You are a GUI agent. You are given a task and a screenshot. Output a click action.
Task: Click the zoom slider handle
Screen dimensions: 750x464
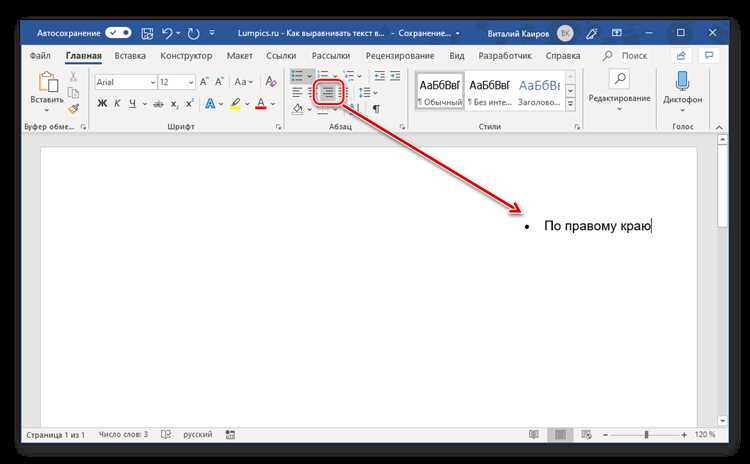click(646, 434)
